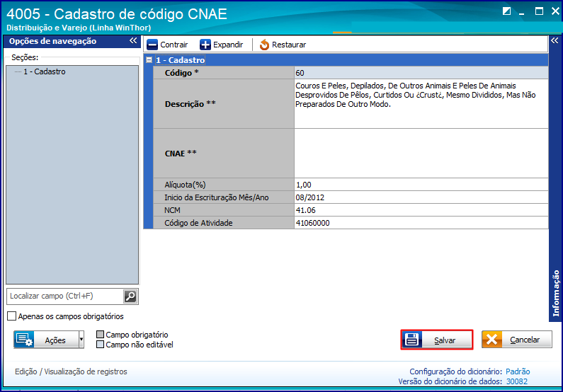The image size is (563, 392).
Task: Select 1 - Cadastro in the Seções tree
Action: (45, 71)
